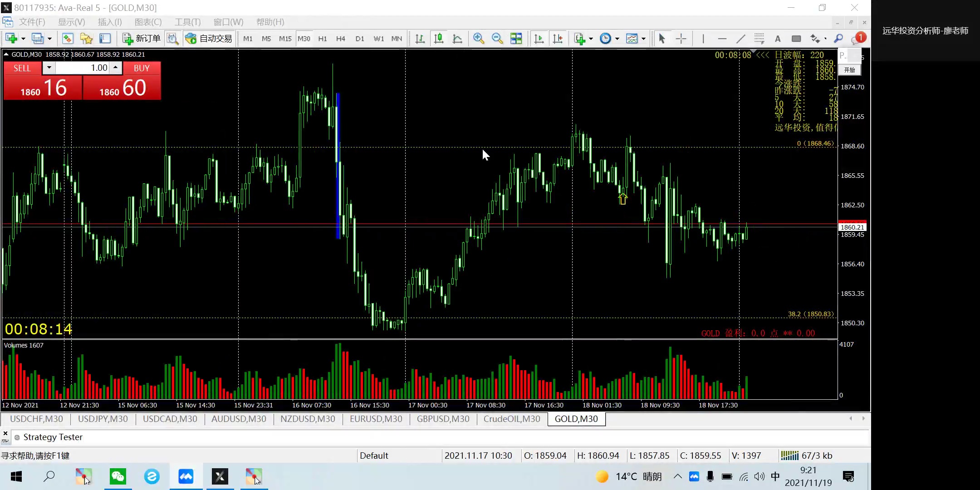Screen dimensions: 980x490
Task: Select the Fibonacci retracement tool
Action: pos(759,39)
